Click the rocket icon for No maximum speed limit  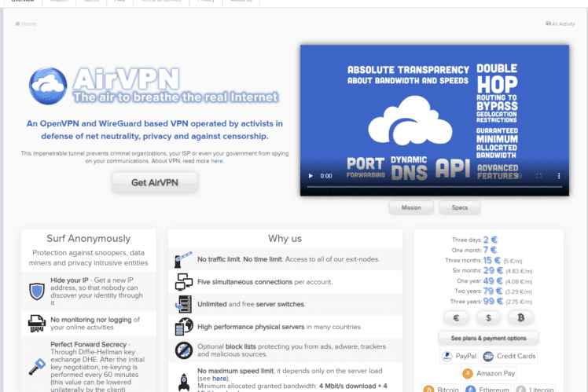[184, 382]
